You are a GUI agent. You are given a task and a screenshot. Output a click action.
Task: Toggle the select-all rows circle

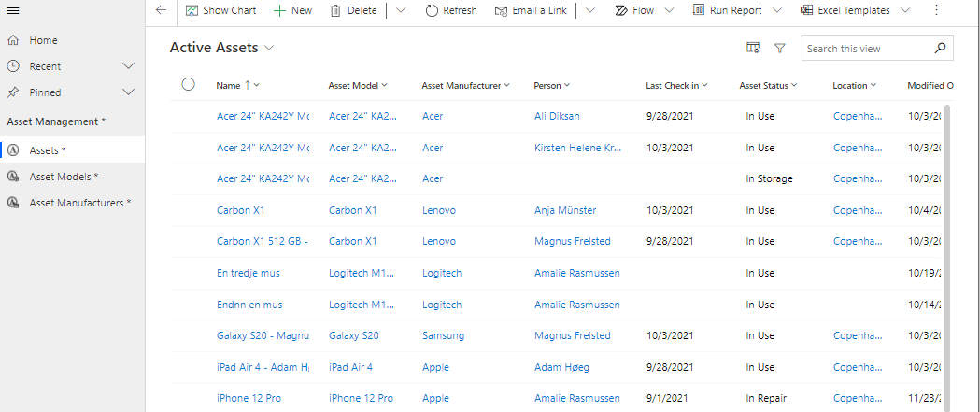(x=188, y=85)
